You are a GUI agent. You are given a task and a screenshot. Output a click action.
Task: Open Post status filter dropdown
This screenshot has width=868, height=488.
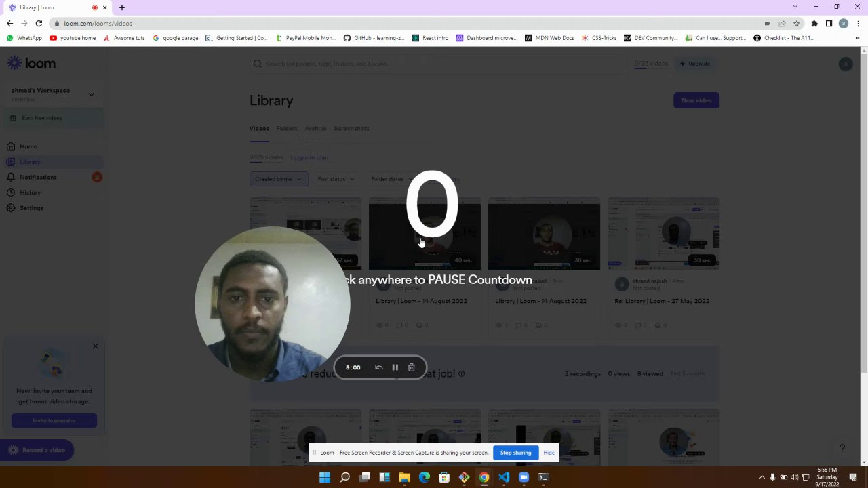click(336, 179)
